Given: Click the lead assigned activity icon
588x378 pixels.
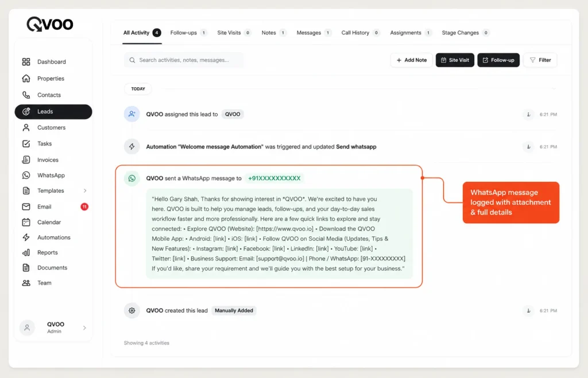Looking at the screenshot, I should (x=131, y=114).
